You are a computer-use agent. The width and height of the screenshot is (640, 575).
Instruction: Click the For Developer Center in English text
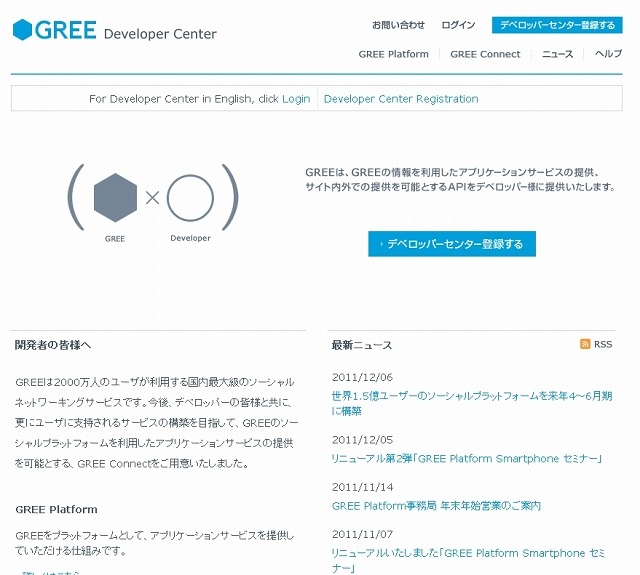click(x=184, y=99)
